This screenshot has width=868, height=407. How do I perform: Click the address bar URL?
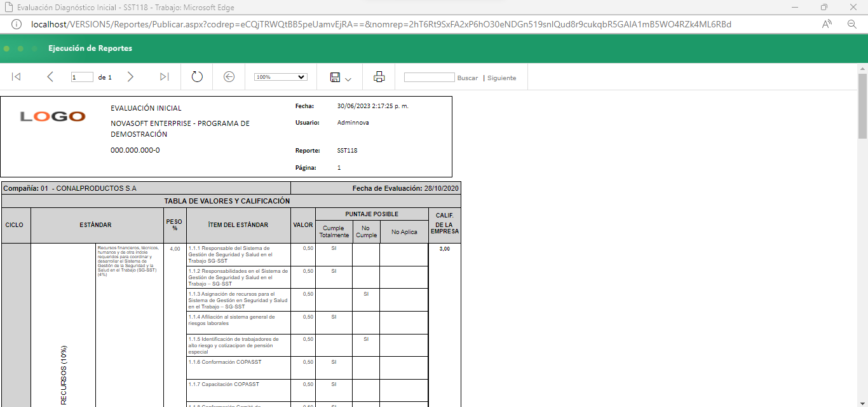[x=381, y=24]
